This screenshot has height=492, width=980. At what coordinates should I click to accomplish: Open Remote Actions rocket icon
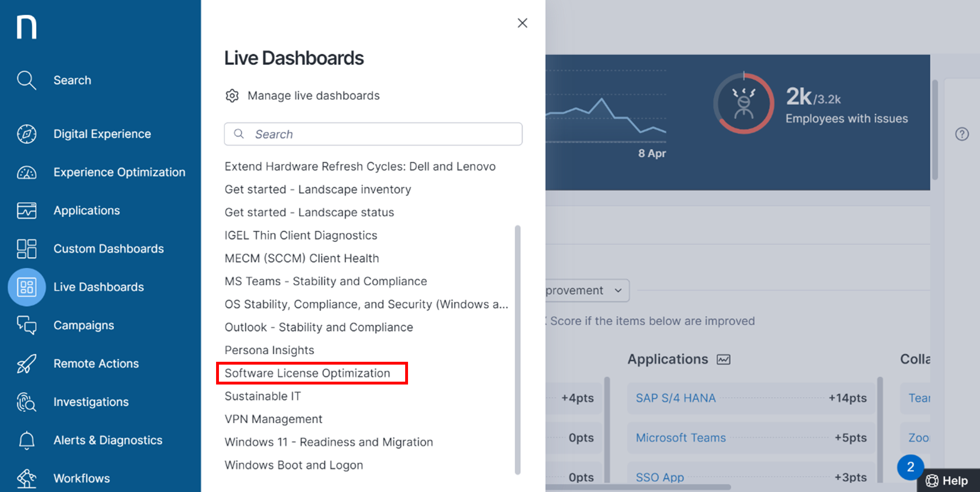27,364
